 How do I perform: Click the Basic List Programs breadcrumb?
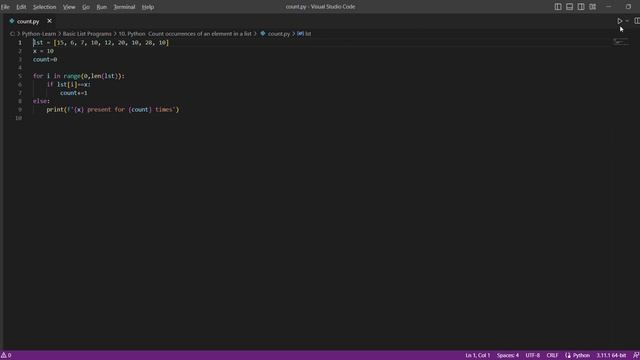87,34
